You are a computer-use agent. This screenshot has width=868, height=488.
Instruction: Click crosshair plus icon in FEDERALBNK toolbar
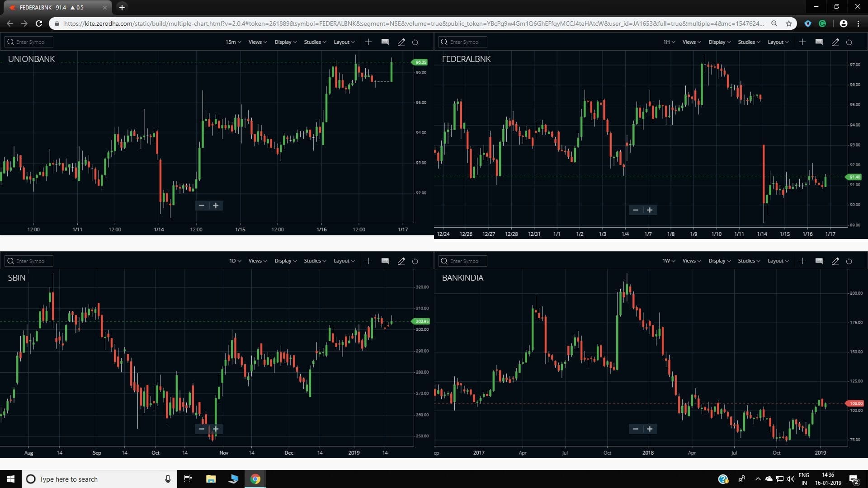[802, 42]
